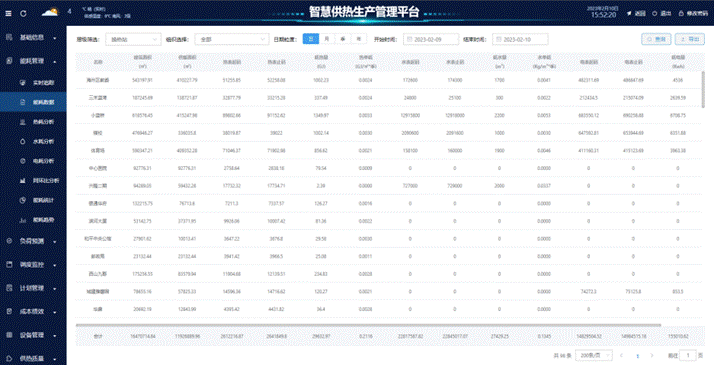The width and height of the screenshot is (714, 365).
Task: Open the 全部 organization selection dropdown
Action: [232, 40]
